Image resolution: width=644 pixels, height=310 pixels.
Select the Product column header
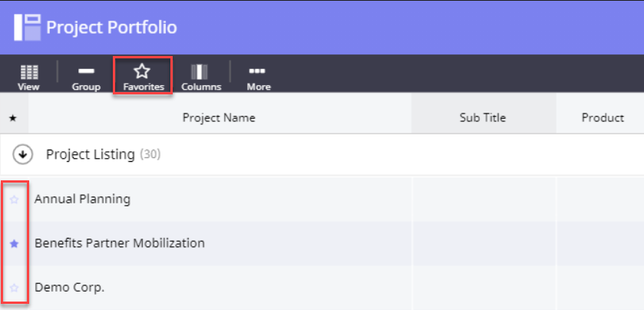[602, 117]
